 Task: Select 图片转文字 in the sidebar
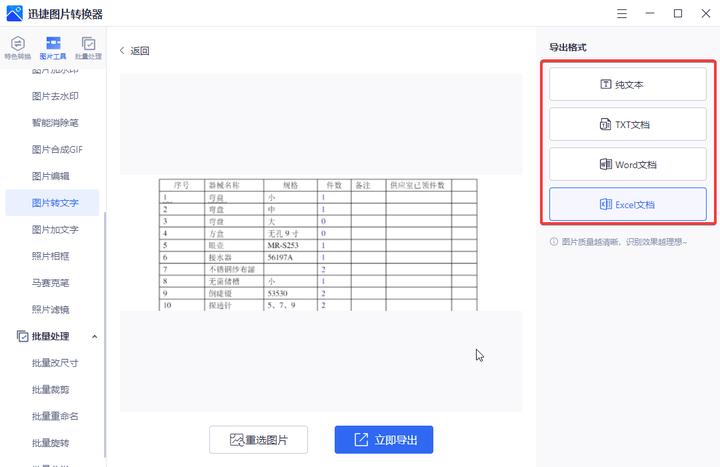[52, 203]
